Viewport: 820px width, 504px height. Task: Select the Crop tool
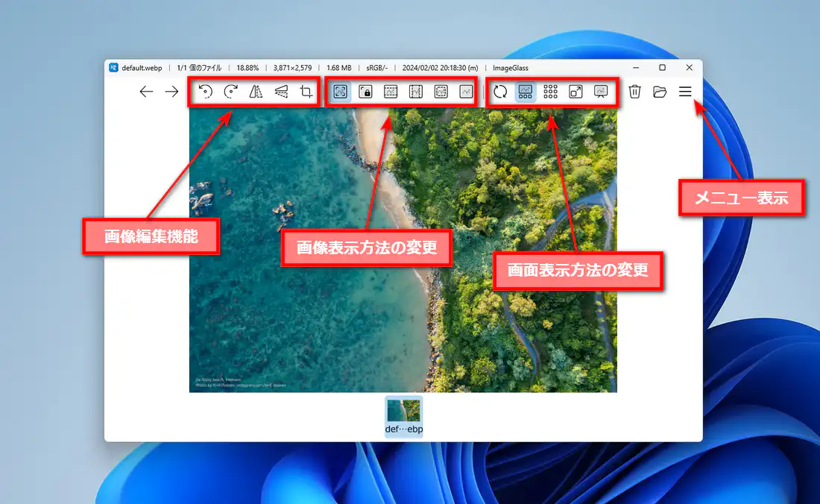(x=306, y=92)
